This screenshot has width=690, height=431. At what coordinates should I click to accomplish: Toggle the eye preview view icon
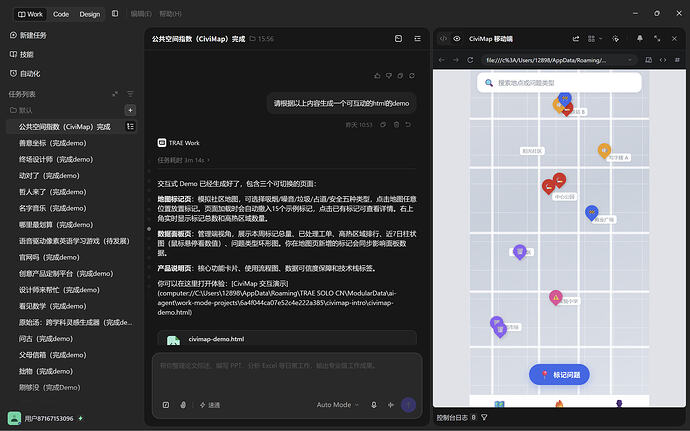tap(457, 39)
